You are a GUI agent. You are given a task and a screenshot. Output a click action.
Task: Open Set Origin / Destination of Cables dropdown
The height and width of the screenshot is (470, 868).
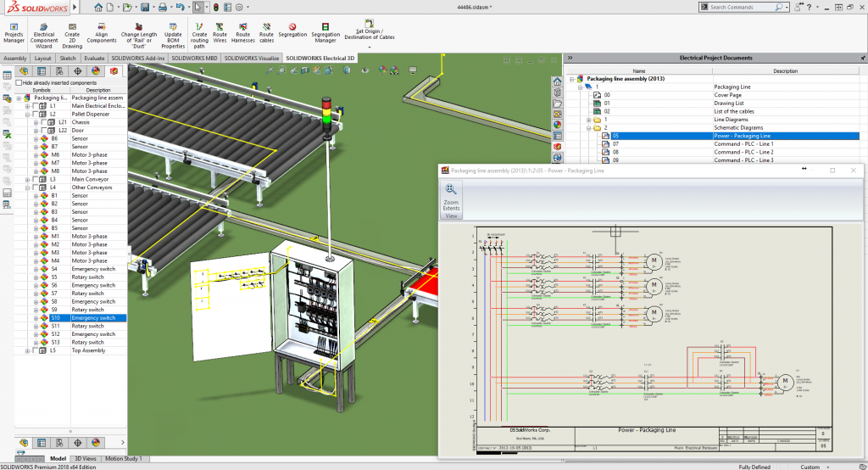tap(369, 48)
